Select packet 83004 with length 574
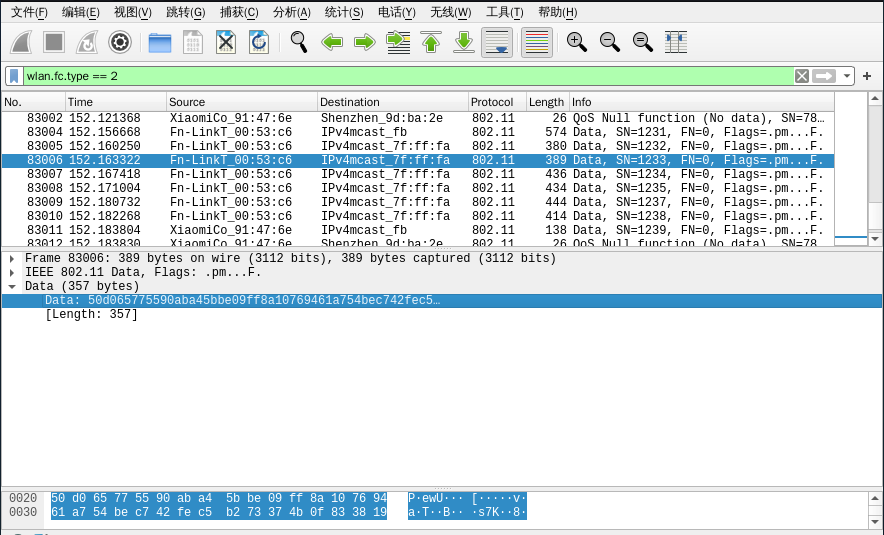This screenshot has height=535, width=884. coord(418,132)
